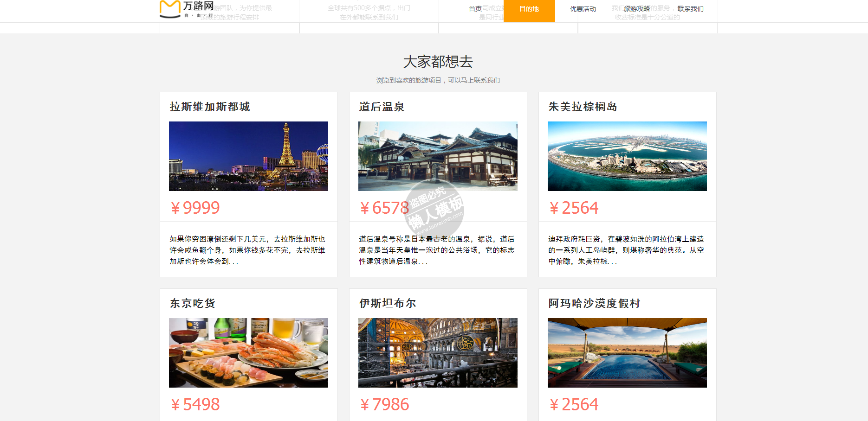Screen dimensions: 868x421
Task: View the desert resort pool photo
Action: pyautogui.click(x=627, y=353)
